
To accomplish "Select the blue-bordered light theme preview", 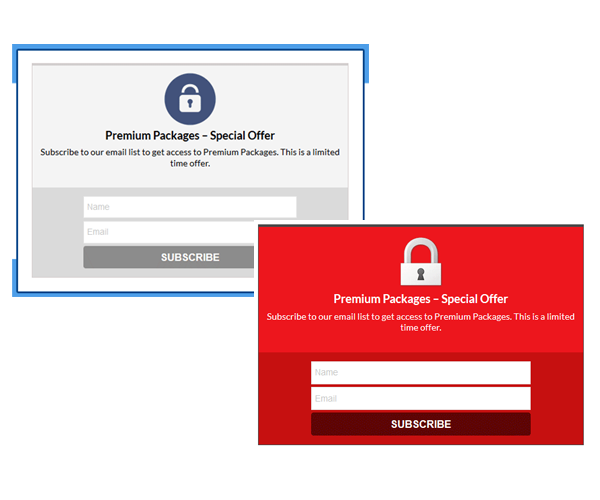I will (190, 170).
